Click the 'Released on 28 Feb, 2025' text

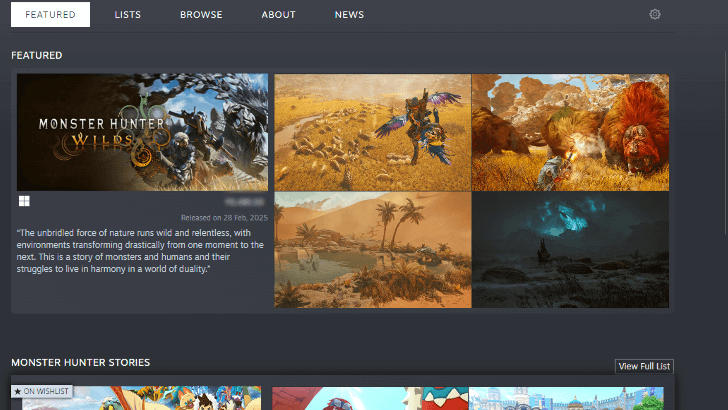coord(224,217)
